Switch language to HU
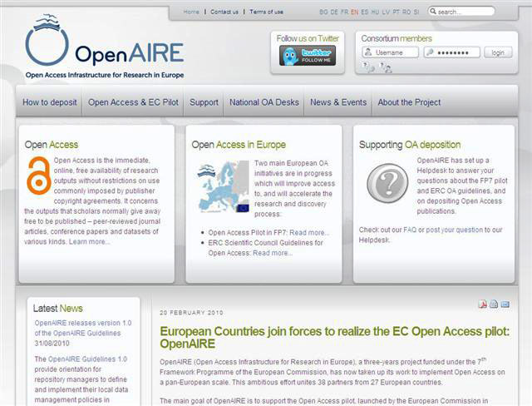 pos(375,12)
